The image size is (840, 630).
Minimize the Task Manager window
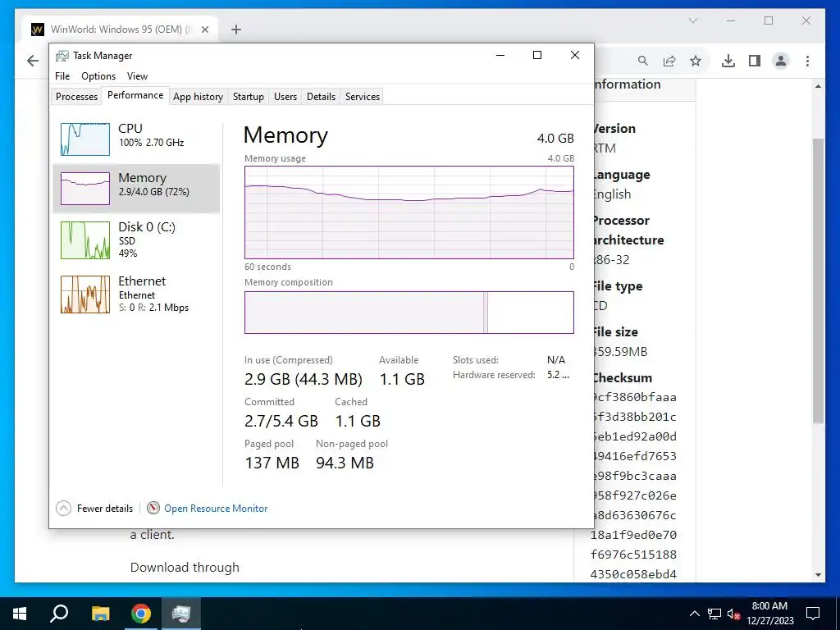point(500,55)
